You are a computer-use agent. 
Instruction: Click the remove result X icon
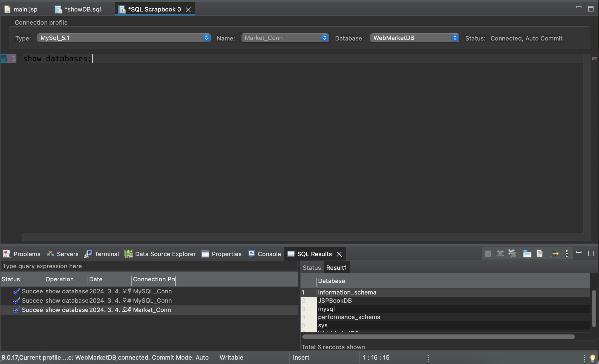tap(500, 254)
